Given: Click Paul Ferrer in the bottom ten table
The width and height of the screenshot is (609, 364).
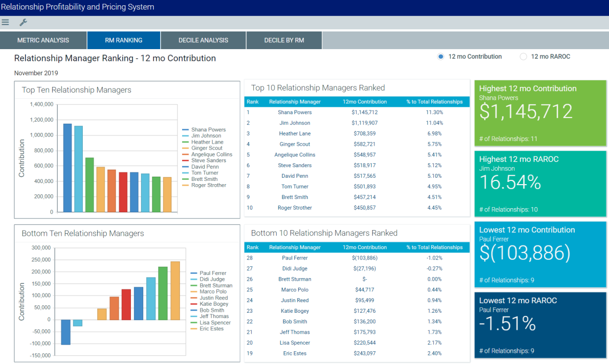Looking at the screenshot, I should 295,258.
